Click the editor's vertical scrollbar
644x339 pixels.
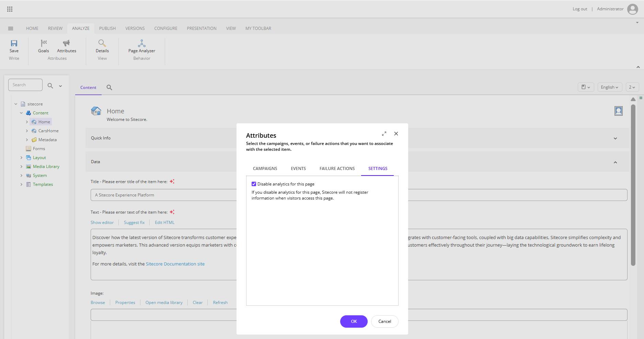pyautogui.click(x=633, y=185)
